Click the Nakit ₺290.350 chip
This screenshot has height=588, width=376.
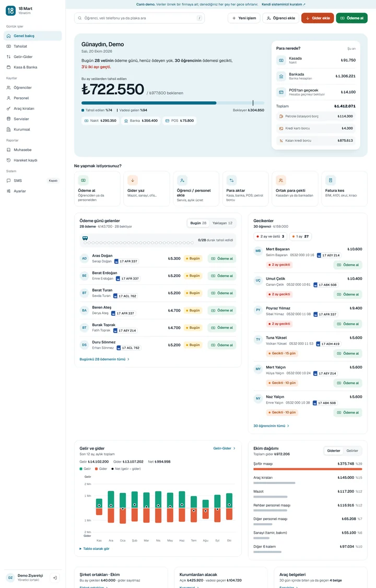(x=100, y=121)
